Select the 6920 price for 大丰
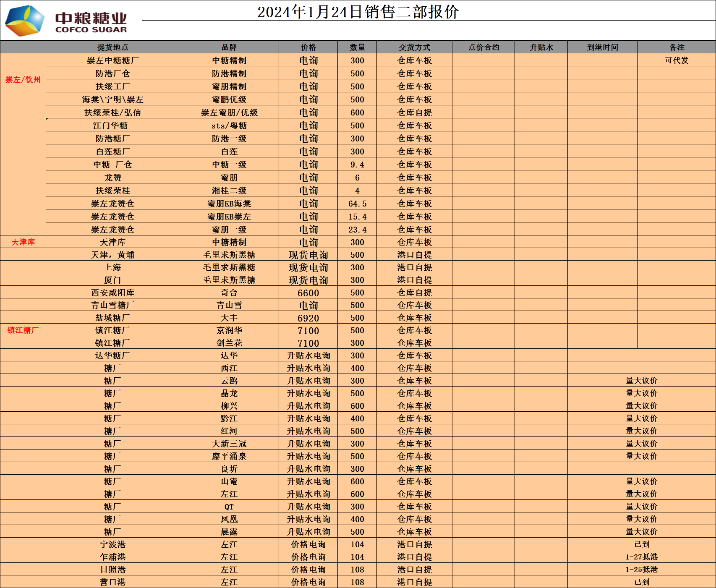Viewport: 716px width, 588px height. pyautogui.click(x=308, y=318)
